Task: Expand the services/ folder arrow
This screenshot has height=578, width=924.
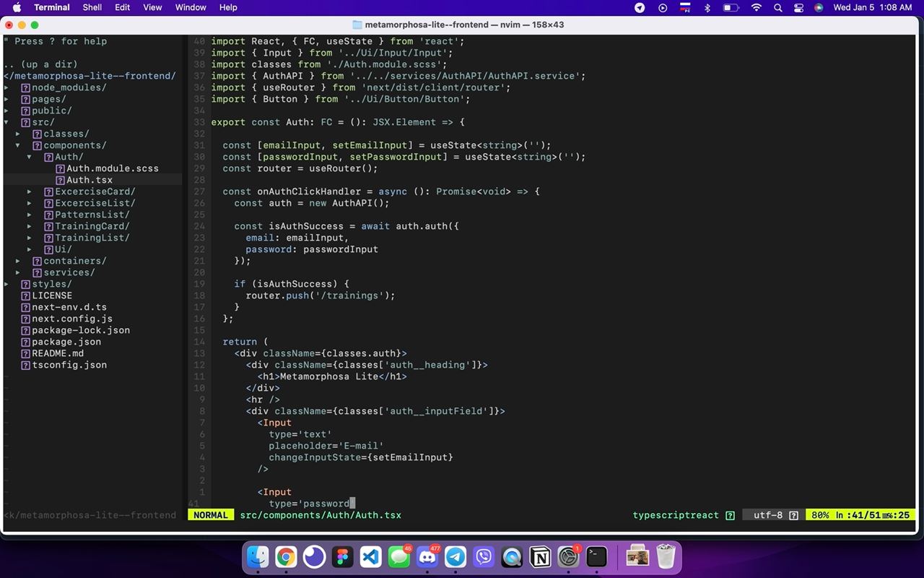Action: tap(18, 272)
